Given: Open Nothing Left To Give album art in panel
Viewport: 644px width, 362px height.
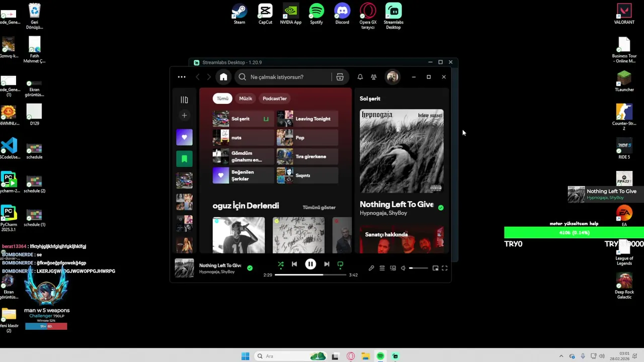Looking at the screenshot, I should [x=401, y=151].
